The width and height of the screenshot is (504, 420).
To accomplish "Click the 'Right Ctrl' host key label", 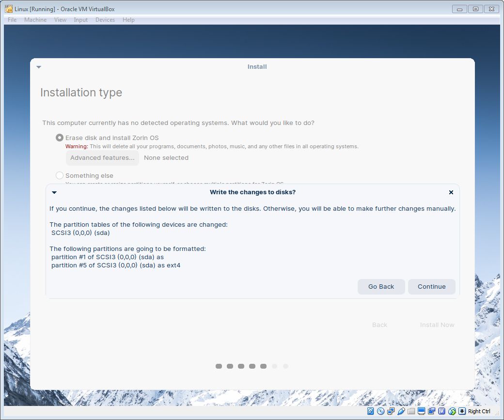I will pos(479,411).
